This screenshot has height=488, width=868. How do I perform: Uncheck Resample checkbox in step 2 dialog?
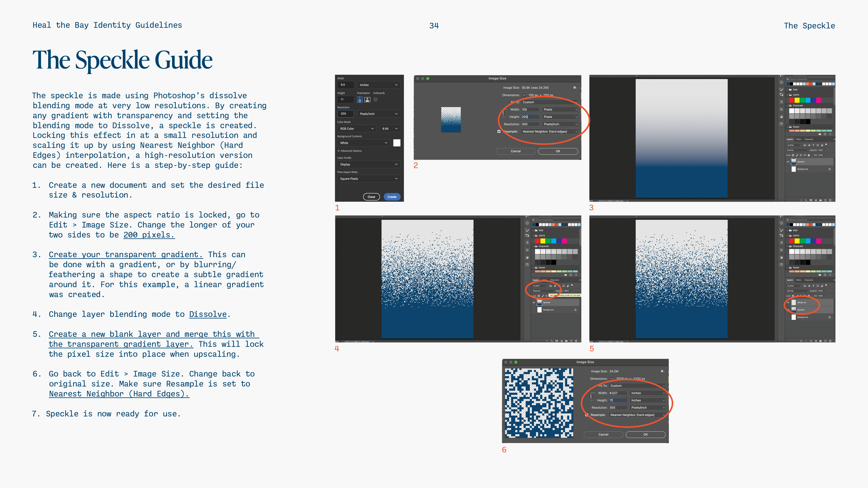499,132
